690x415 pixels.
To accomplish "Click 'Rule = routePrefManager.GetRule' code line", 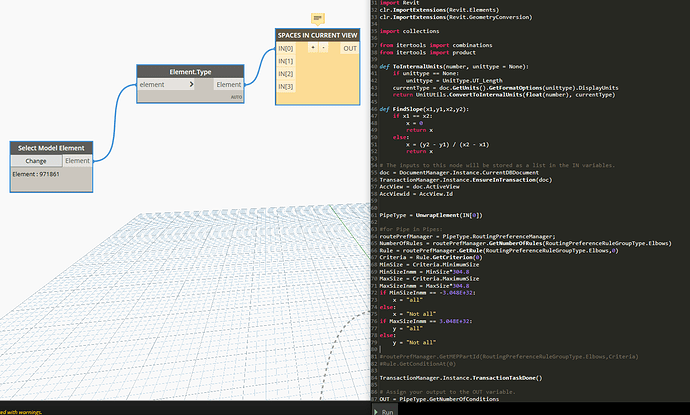I will (499, 250).
